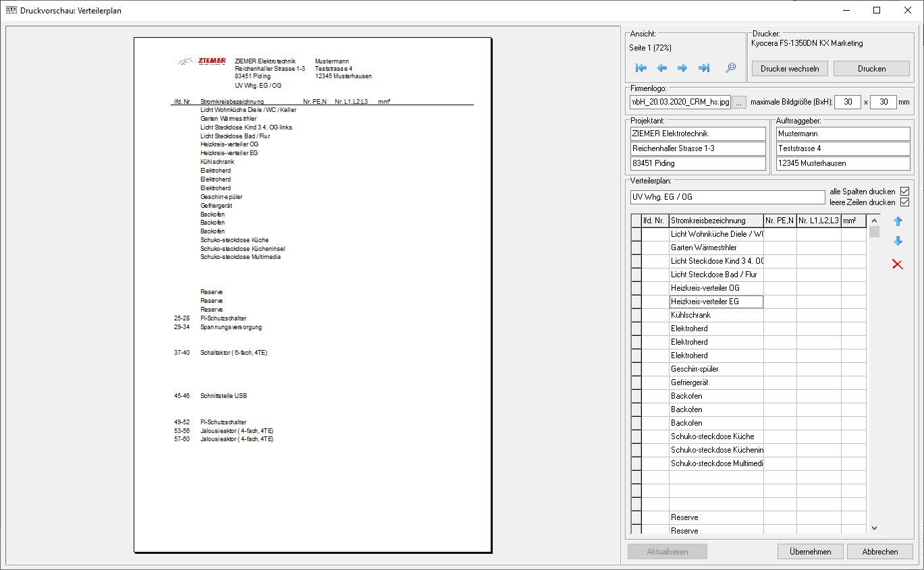
Task: Select table cell 'Kühlschrank'
Action: point(716,315)
